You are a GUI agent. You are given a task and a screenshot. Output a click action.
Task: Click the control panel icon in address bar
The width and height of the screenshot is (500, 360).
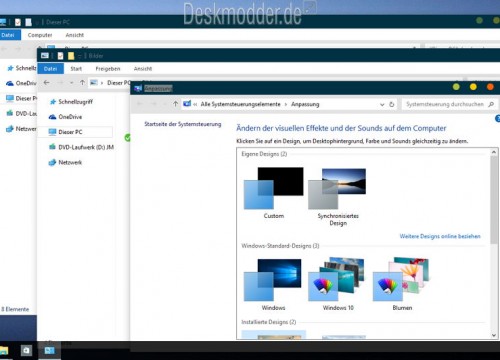187,104
